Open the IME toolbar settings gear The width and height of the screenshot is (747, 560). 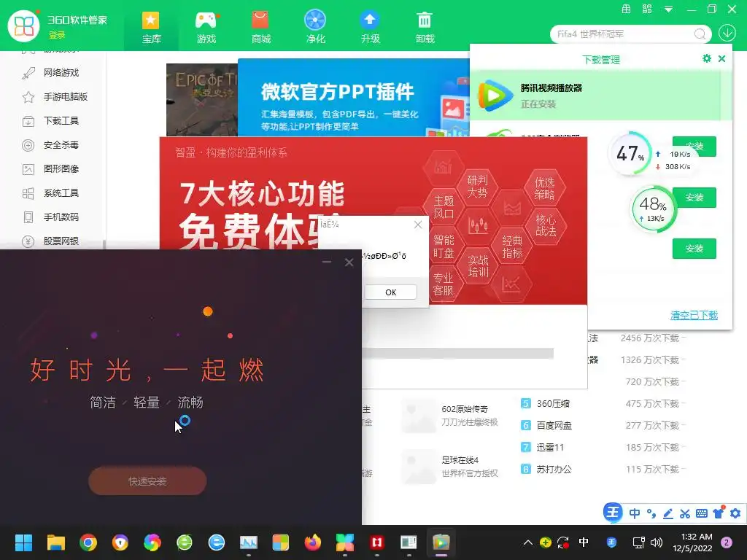point(735,513)
